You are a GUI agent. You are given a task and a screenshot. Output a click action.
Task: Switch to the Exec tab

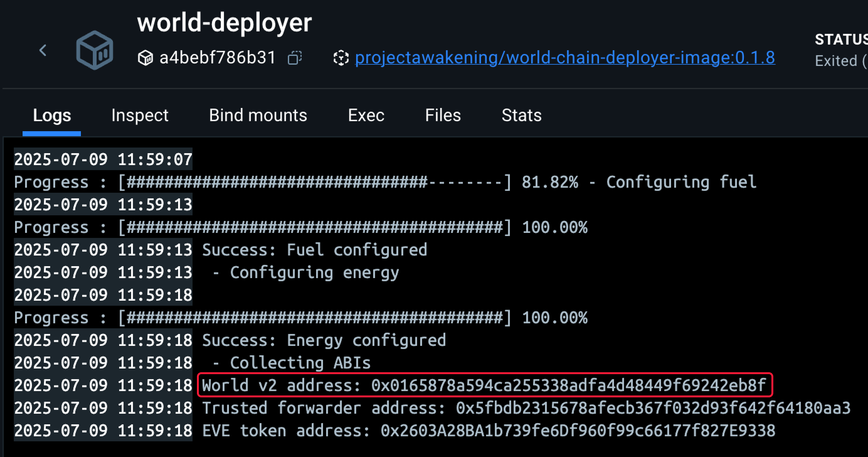coord(366,115)
